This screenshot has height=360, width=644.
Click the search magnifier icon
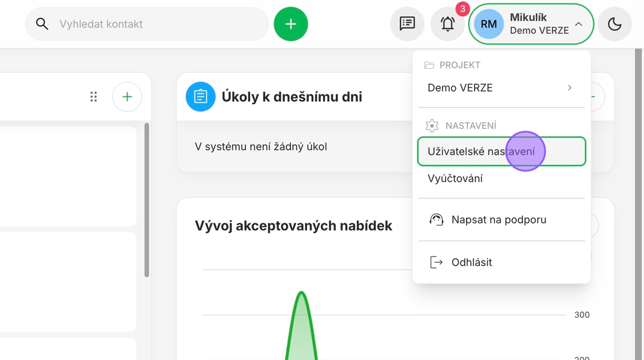(42, 24)
